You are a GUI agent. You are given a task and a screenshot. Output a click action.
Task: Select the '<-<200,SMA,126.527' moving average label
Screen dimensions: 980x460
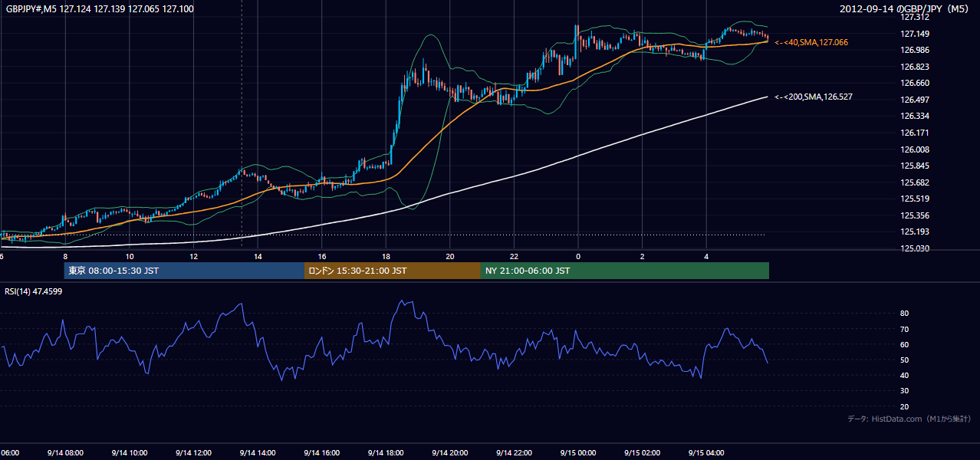click(x=814, y=97)
